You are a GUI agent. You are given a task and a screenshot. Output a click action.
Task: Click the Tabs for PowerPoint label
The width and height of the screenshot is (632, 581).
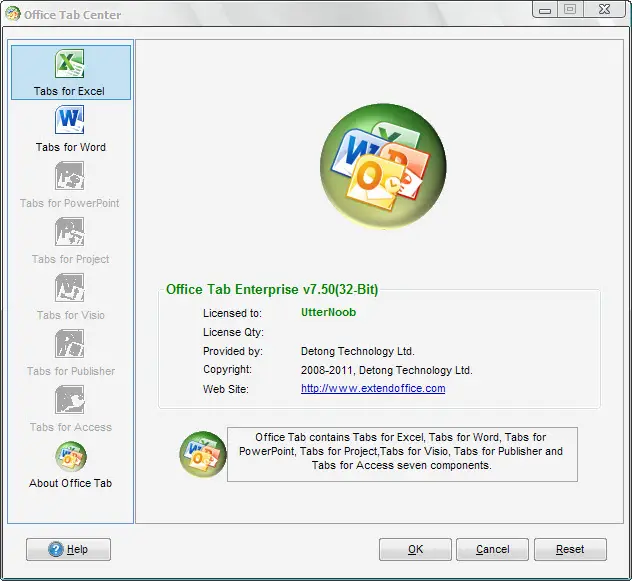(70, 203)
